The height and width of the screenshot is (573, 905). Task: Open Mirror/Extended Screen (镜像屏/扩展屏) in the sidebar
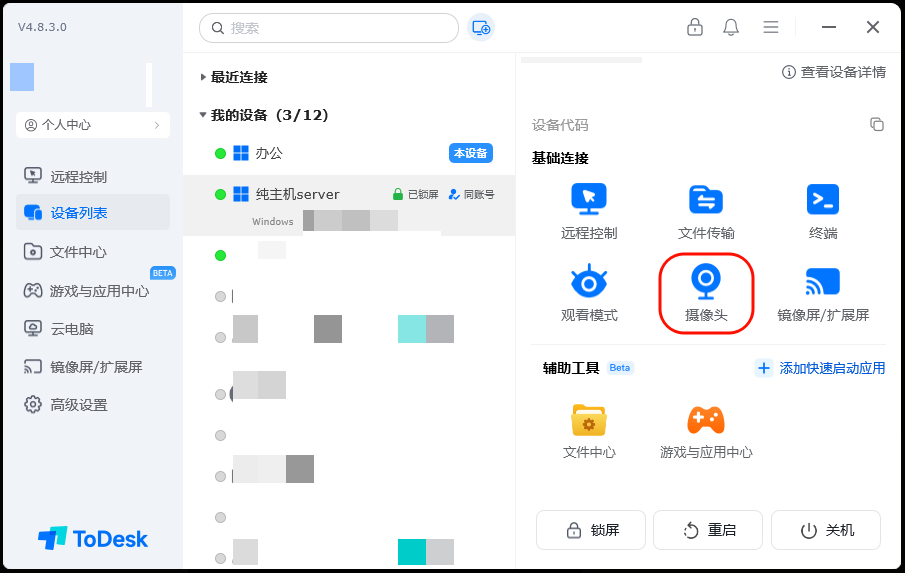pos(93,367)
